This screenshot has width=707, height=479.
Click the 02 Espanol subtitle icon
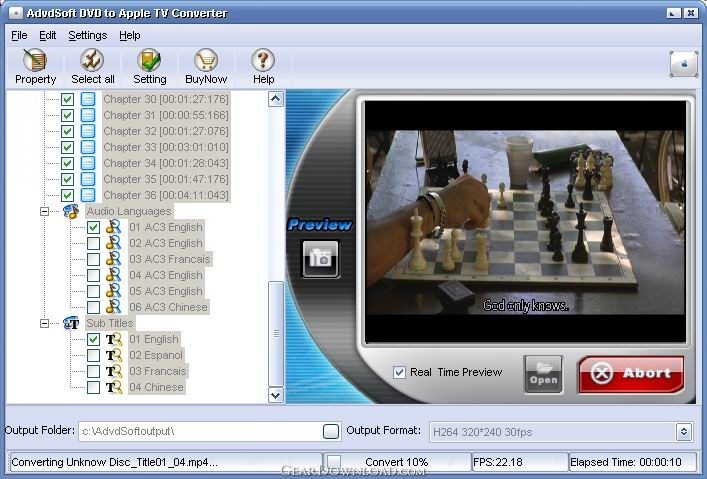point(114,355)
